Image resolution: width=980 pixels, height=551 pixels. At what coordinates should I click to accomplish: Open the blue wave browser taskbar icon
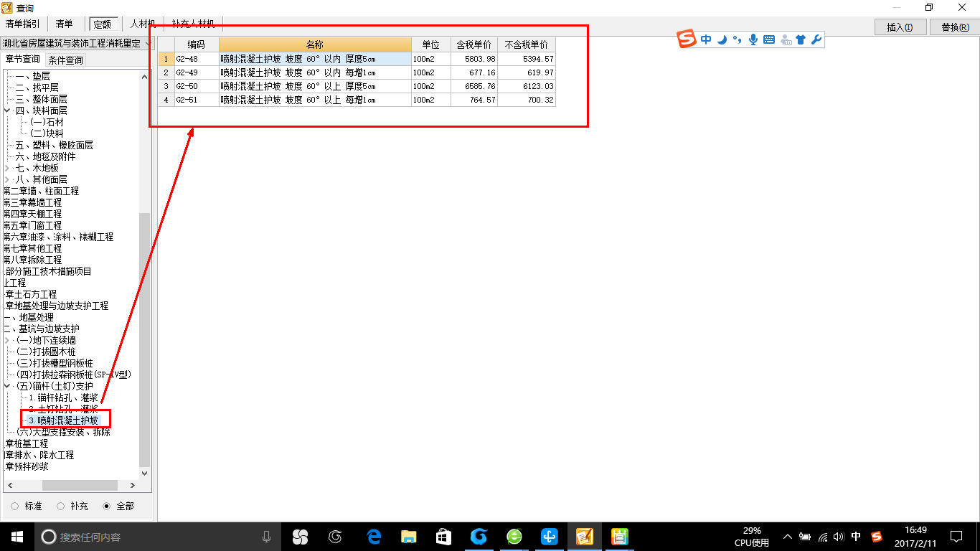pyautogui.click(x=479, y=537)
